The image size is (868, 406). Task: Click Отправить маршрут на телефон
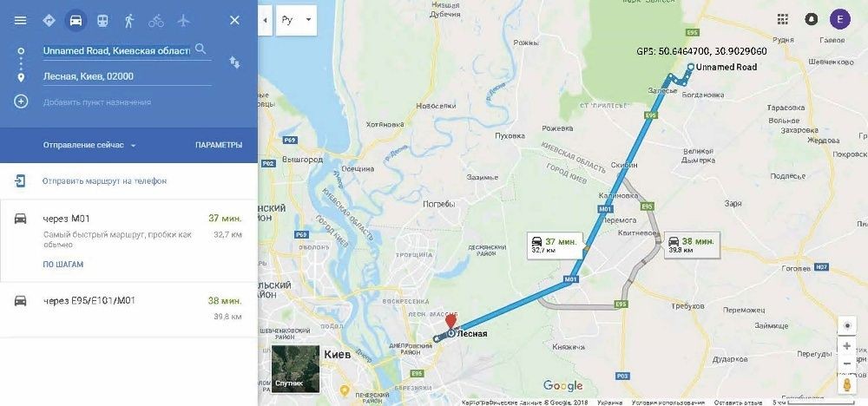click(x=105, y=180)
